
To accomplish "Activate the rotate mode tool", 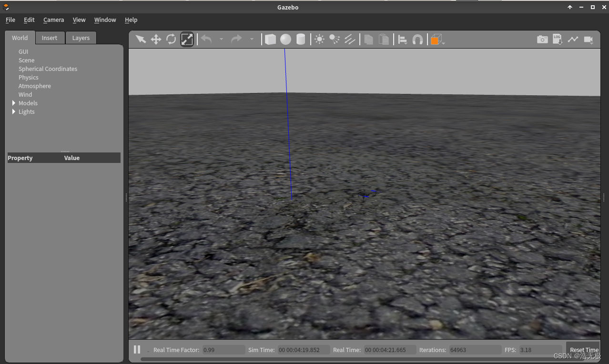I will 171,39.
